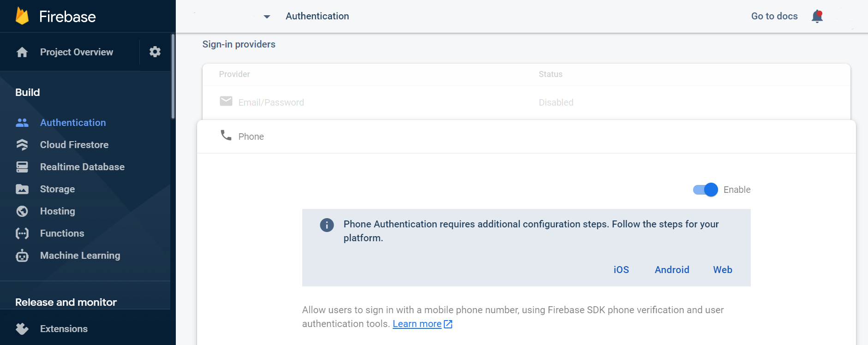
Task: Click the Disabled status of Email/Password
Action: [556, 102]
